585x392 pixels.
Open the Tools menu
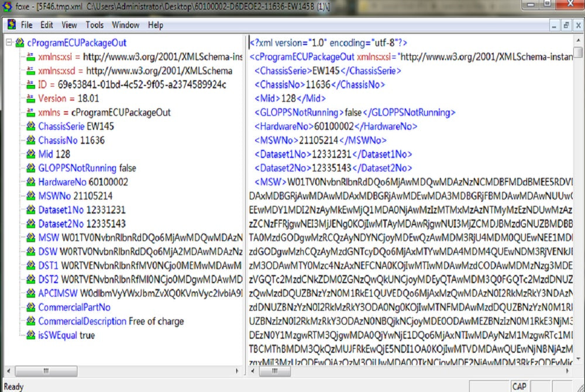coord(94,25)
